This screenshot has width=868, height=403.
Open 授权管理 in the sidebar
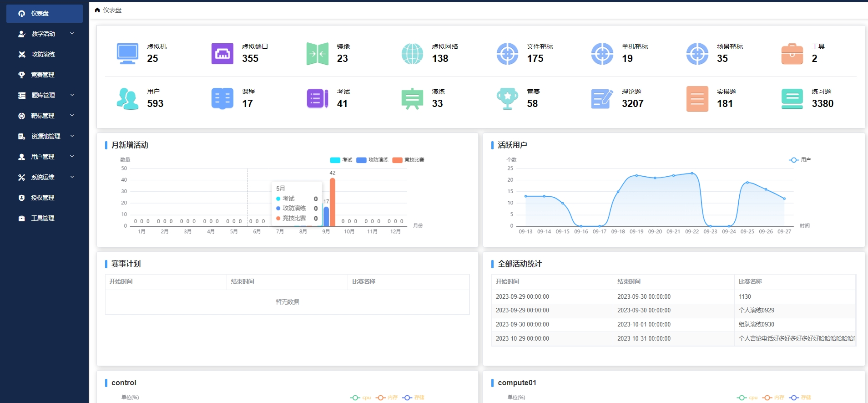click(43, 198)
